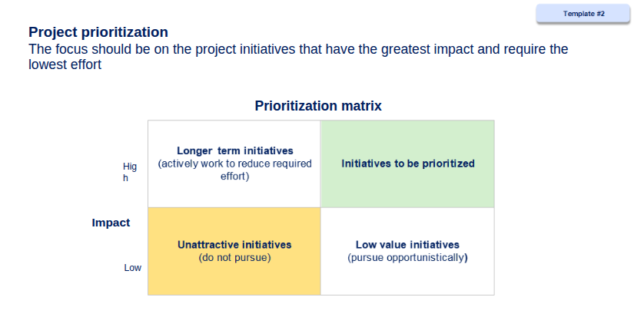This screenshot has height=327, width=644.
Task: Click the Low axis label
Action: (133, 267)
